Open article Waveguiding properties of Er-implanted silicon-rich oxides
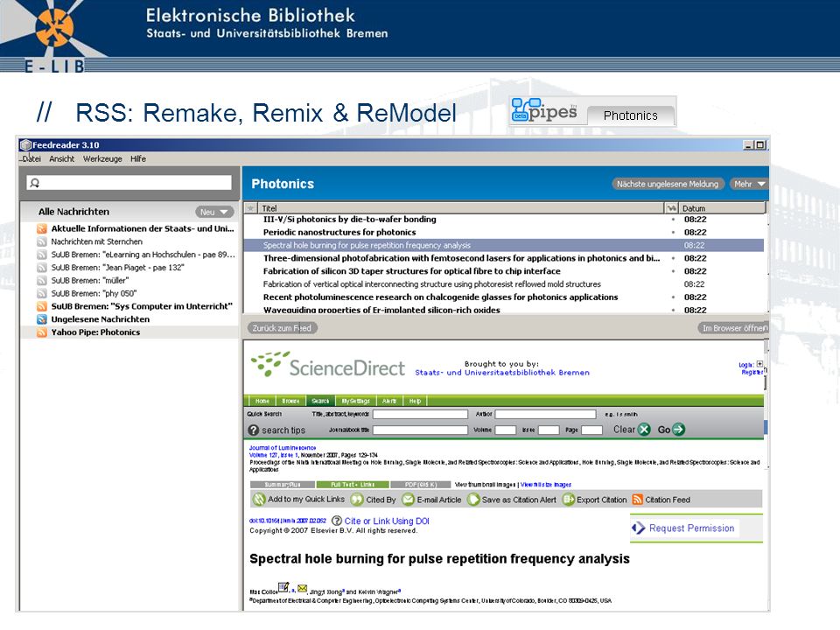Viewport: 840px width, 630px height. (x=381, y=310)
